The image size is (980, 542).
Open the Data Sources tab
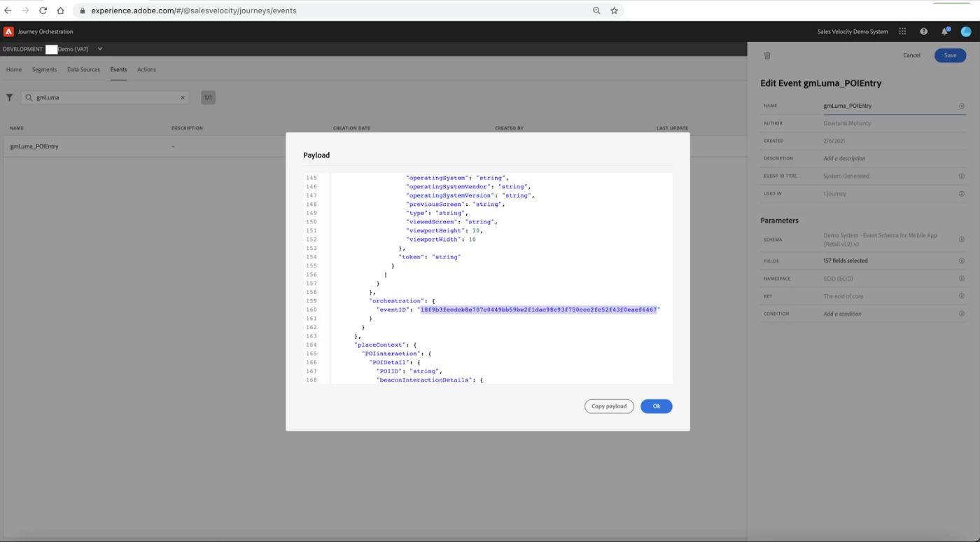(x=83, y=69)
